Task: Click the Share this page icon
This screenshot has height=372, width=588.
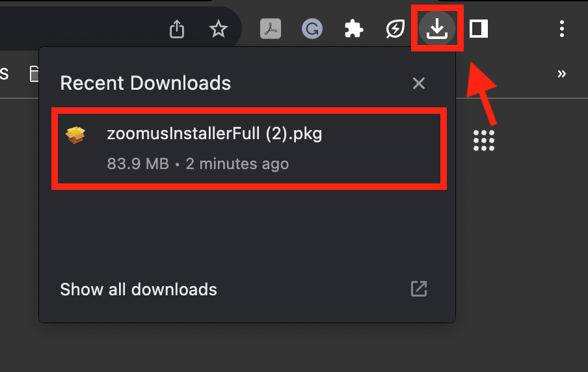Action: click(177, 29)
